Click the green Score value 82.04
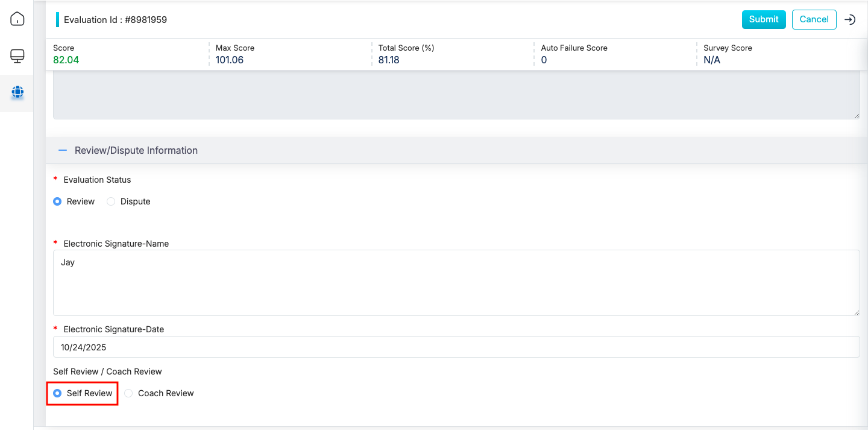The height and width of the screenshot is (430, 868). click(x=66, y=60)
